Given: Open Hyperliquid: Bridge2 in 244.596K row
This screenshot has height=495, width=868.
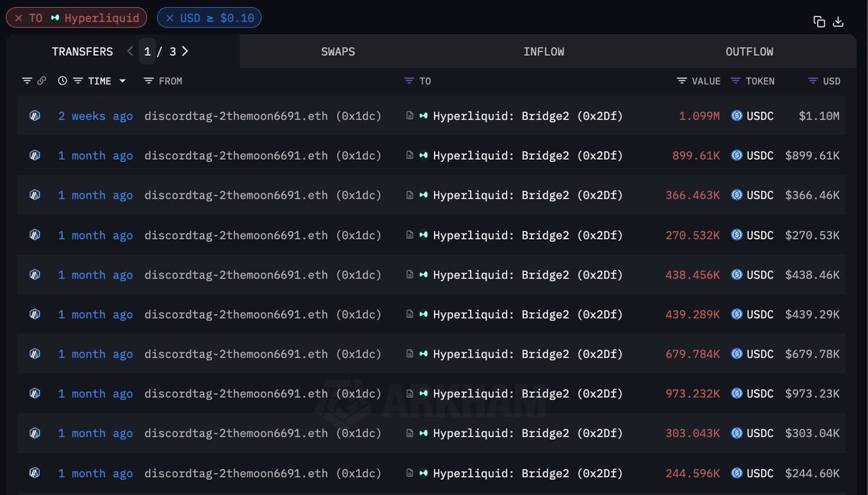Looking at the screenshot, I should click(528, 473).
